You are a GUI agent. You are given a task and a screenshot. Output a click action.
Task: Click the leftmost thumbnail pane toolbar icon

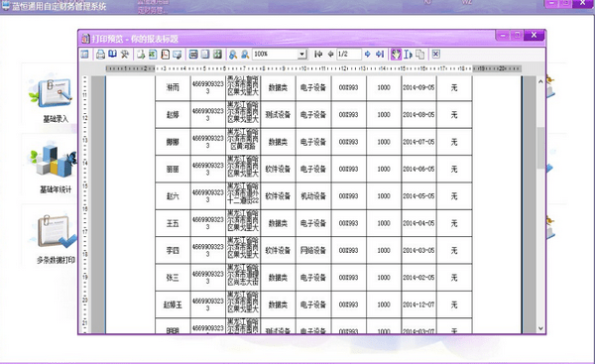click(x=84, y=55)
